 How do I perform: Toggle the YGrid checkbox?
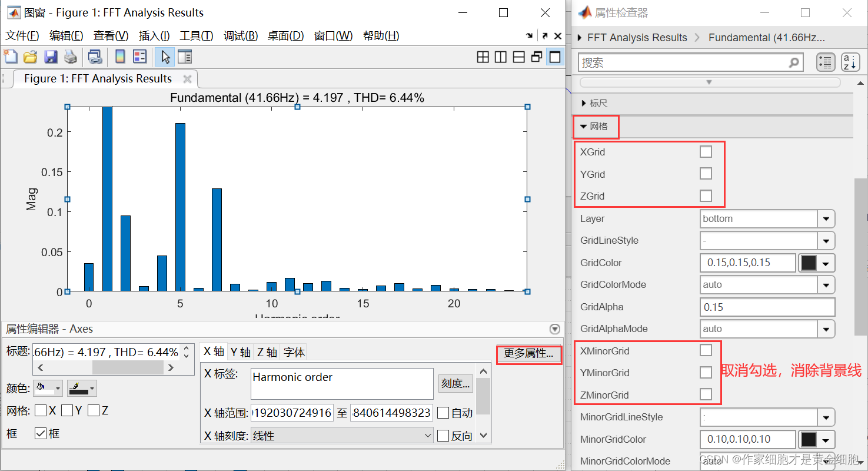click(x=706, y=174)
